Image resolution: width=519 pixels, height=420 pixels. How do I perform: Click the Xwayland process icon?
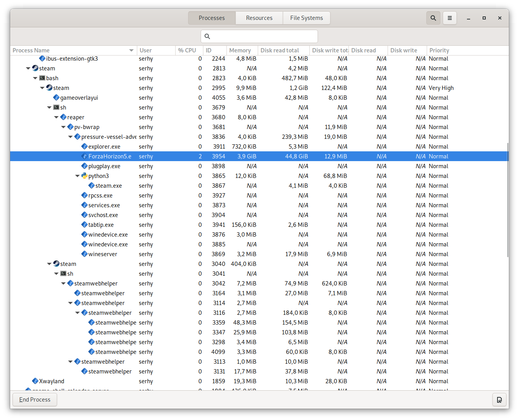pyautogui.click(x=35, y=381)
